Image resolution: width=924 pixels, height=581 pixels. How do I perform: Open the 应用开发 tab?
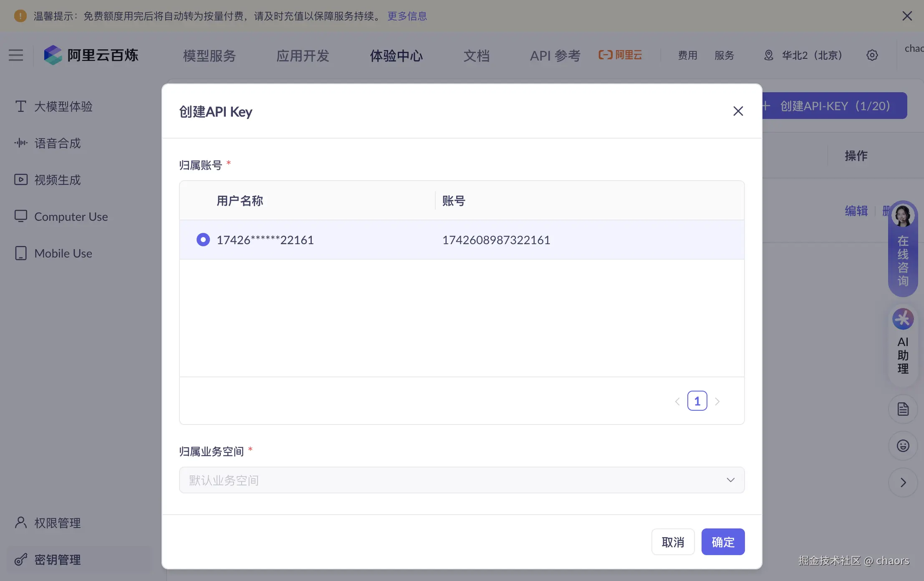tap(303, 56)
